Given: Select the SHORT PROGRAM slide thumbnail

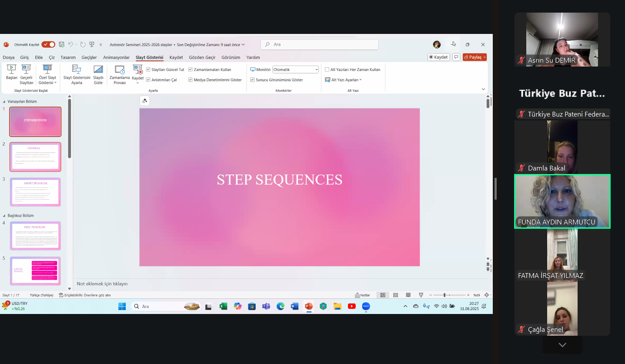Looking at the screenshot, I should point(35,192).
